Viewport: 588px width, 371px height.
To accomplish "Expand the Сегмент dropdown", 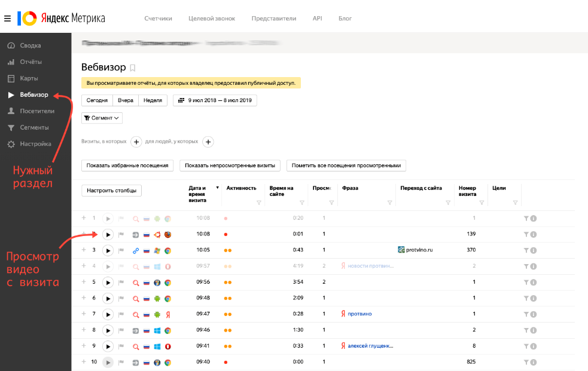I will [x=102, y=118].
